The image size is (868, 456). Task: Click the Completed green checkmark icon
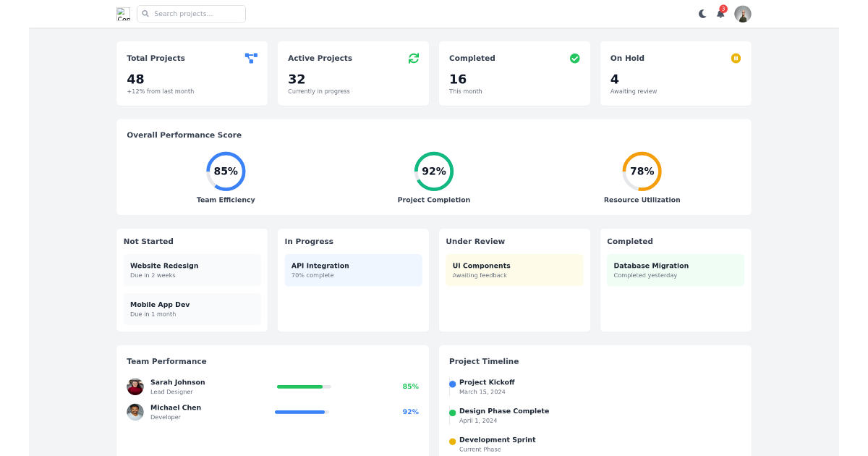click(x=574, y=58)
